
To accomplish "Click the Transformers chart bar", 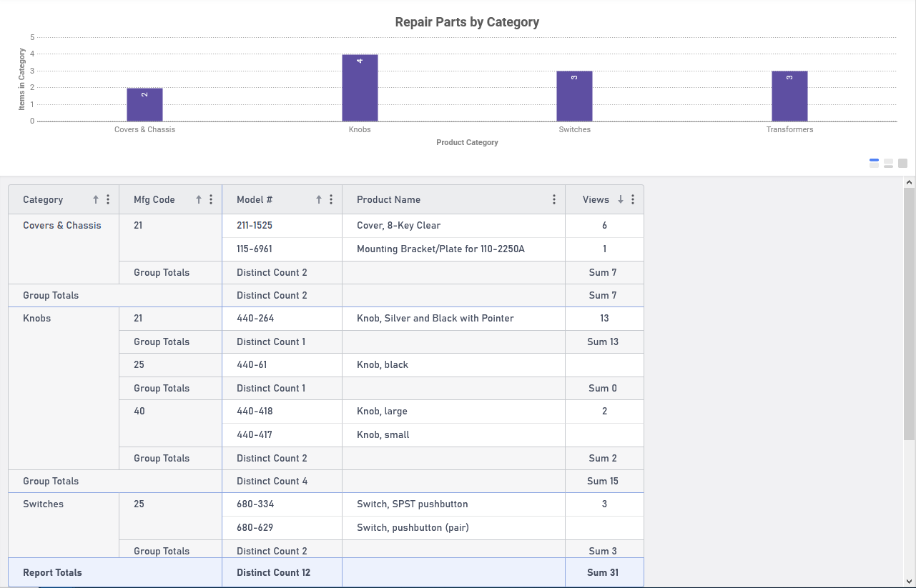I will [789, 96].
